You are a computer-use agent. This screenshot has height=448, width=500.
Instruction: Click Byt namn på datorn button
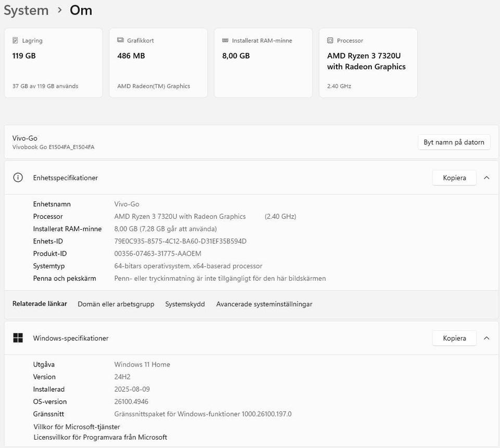[x=454, y=142]
